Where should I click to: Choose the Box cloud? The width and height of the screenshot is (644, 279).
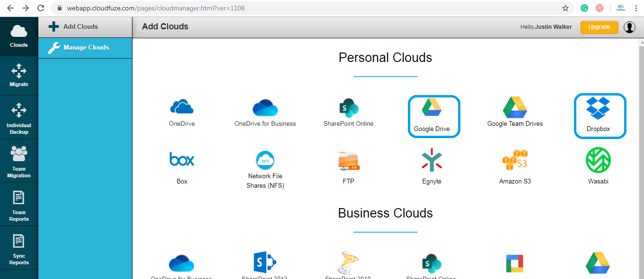point(182,167)
